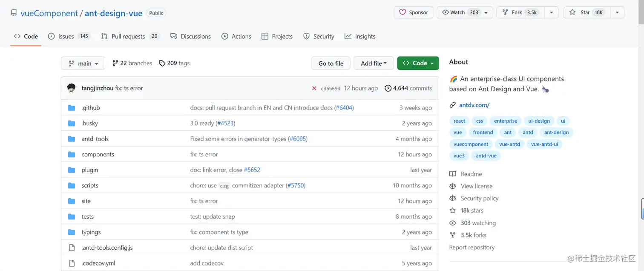View the 4,644 commits history
The image size is (644, 271).
click(408, 88)
